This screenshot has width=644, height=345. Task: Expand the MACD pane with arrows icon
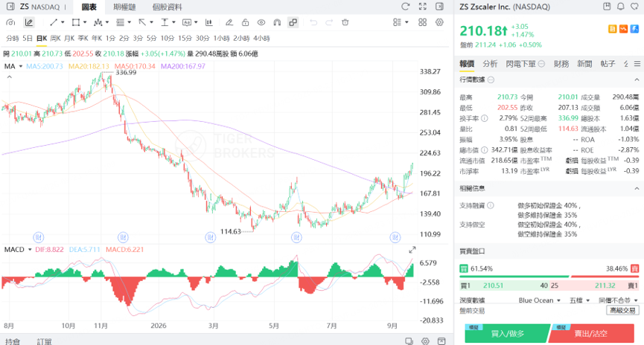click(412, 249)
